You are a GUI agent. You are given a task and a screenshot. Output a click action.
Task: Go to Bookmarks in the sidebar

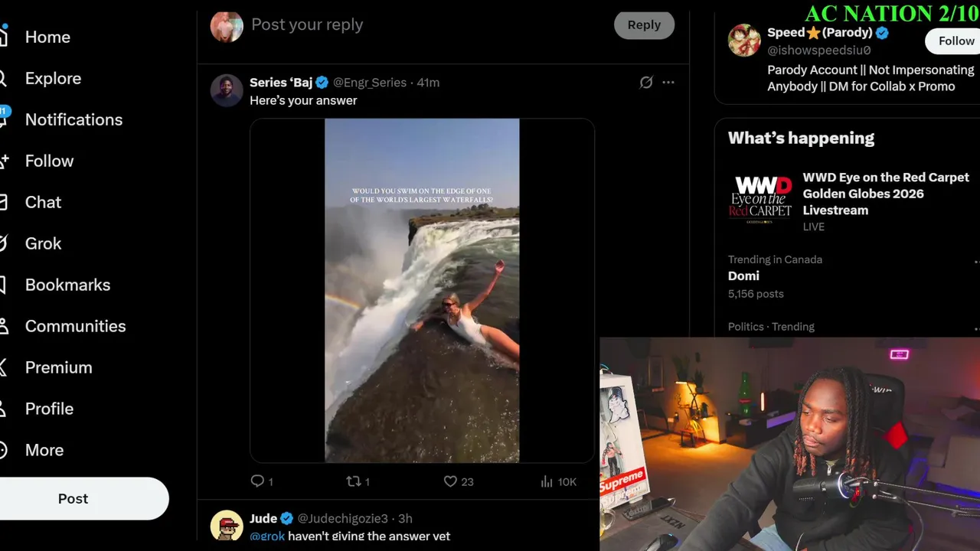[67, 285]
